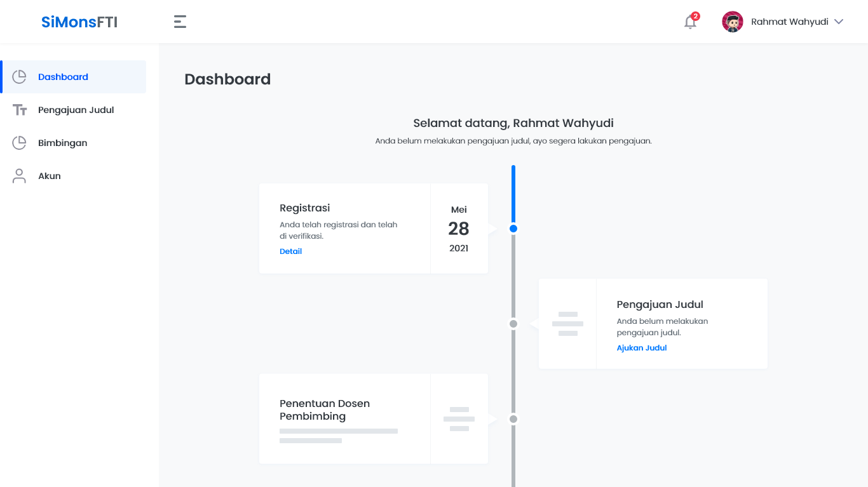
Task: Click the Dashboard pie chart icon
Action: click(x=20, y=77)
